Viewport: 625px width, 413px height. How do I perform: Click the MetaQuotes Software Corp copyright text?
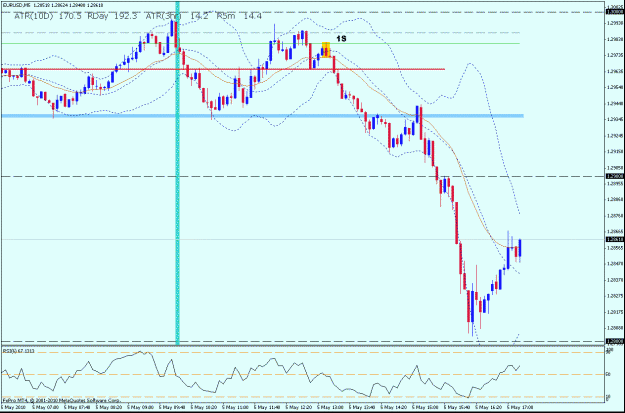[x=61, y=400]
